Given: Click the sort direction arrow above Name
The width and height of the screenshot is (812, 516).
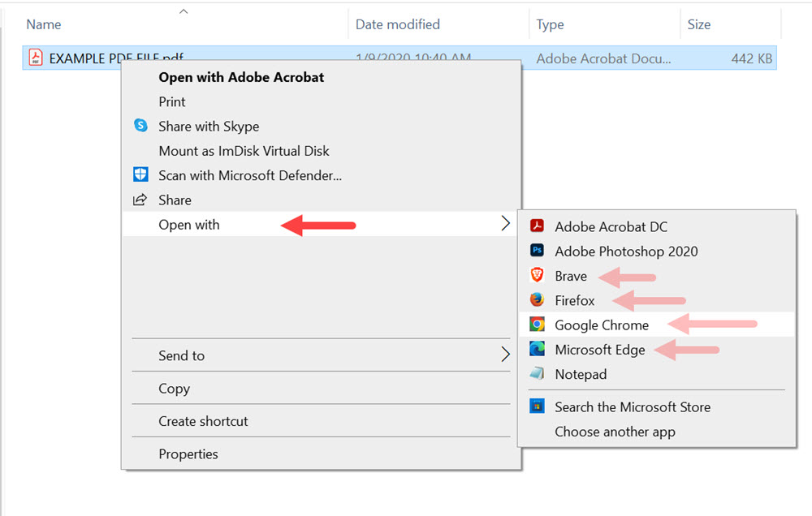Looking at the screenshot, I should click(x=184, y=11).
